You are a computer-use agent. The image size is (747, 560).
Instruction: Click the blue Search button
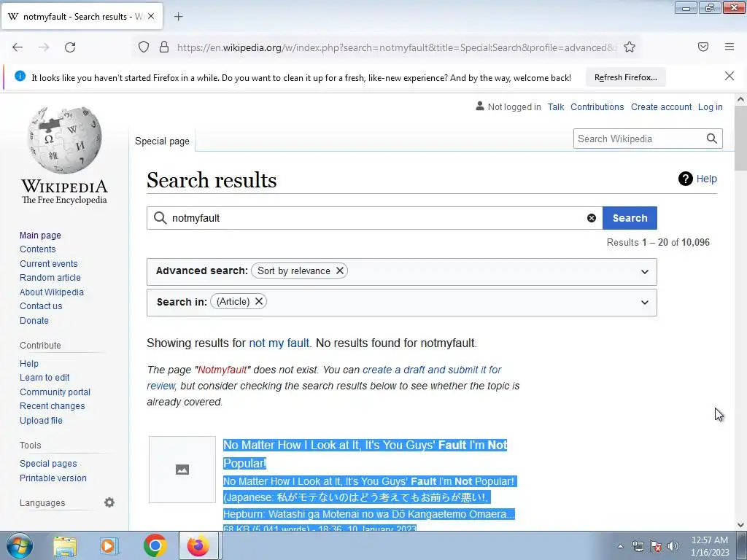pos(630,218)
